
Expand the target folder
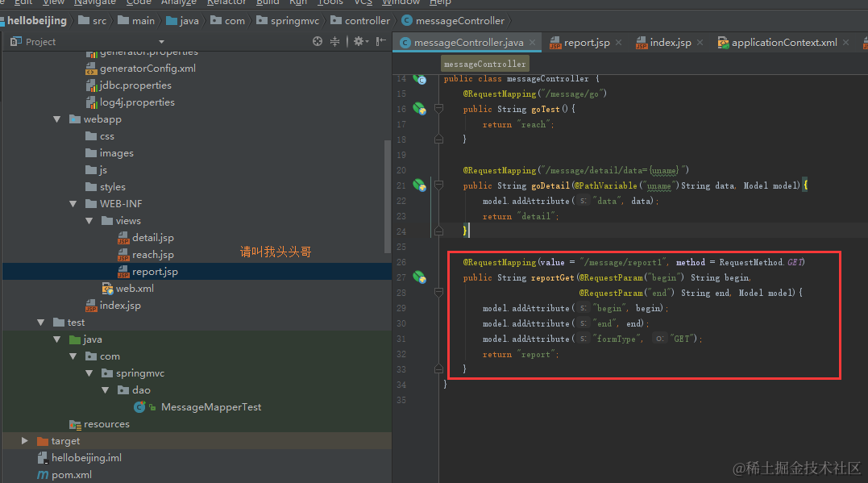tap(24, 441)
